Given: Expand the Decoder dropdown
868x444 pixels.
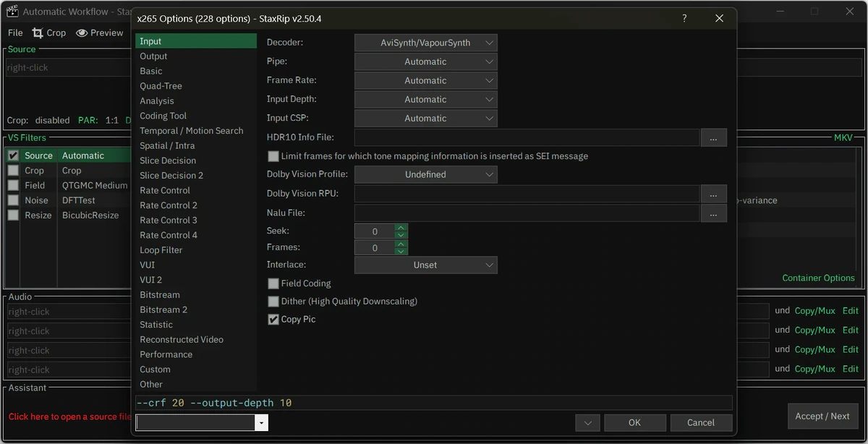Looking at the screenshot, I should coord(425,43).
